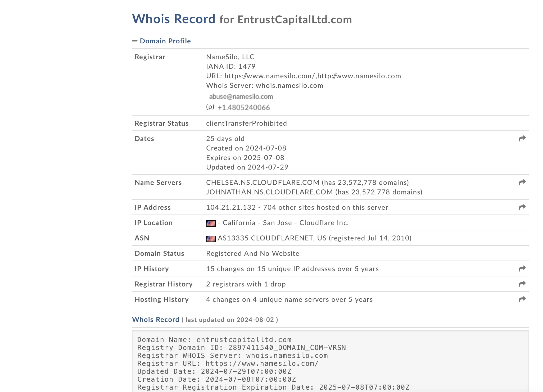The width and height of the screenshot is (543, 392).
Task: Open the arrow icon for IP Address
Action: click(x=522, y=207)
